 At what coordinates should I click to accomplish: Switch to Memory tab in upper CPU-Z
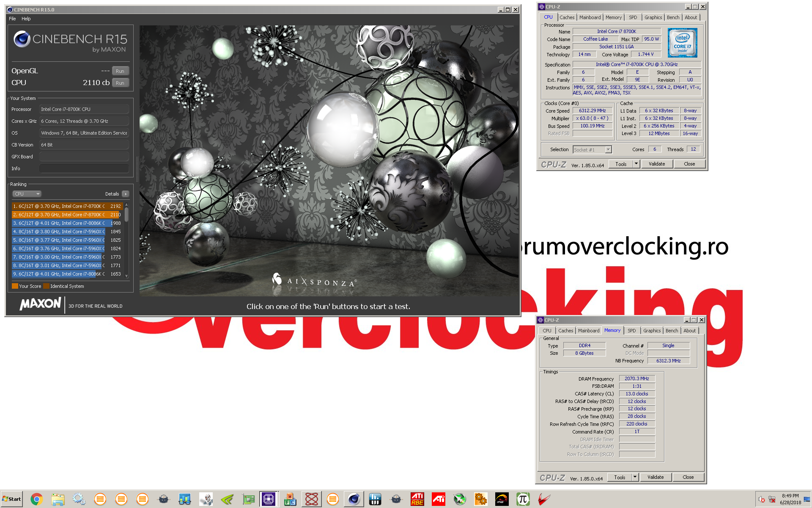(613, 17)
